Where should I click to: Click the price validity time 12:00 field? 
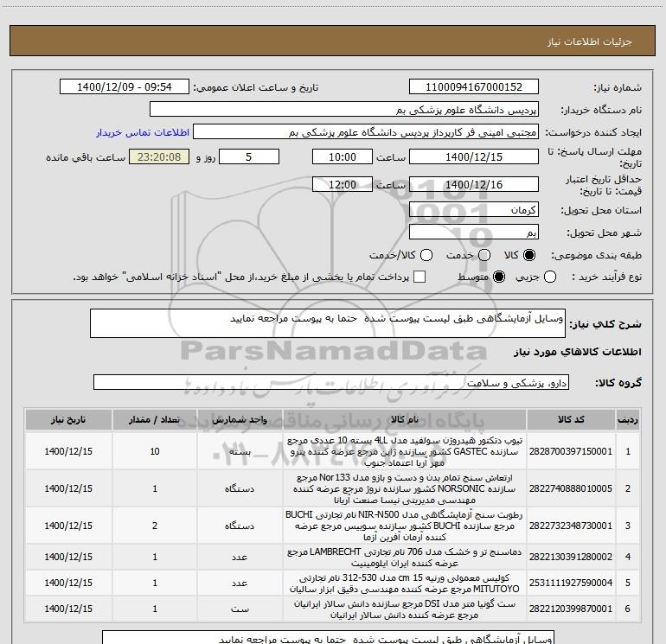[343, 184]
